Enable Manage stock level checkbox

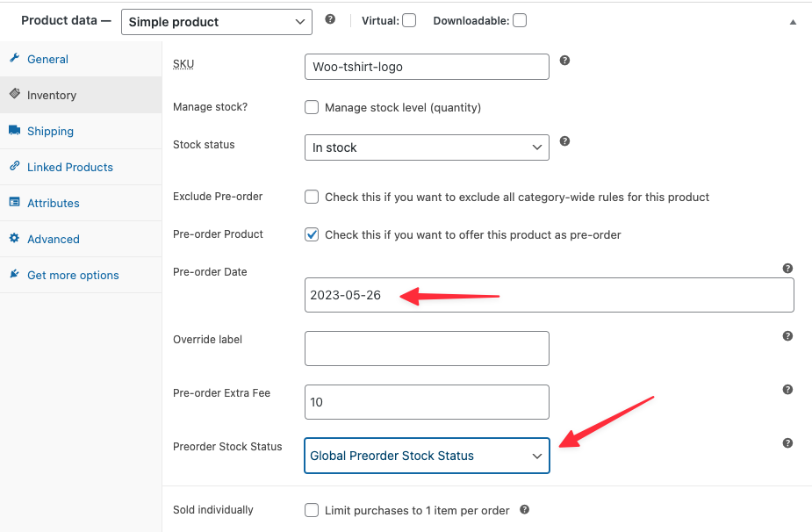[x=312, y=107]
